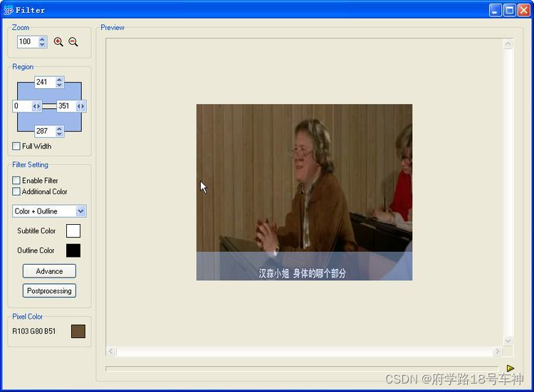The width and height of the screenshot is (534, 392).
Task: Click the Postprocessing button
Action: pyautogui.click(x=49, y=291)
